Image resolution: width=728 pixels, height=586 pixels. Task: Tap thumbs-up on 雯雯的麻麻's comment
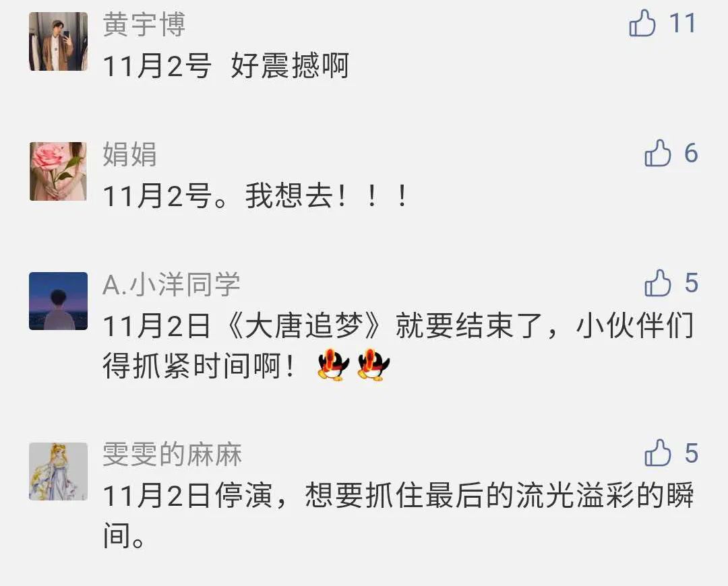click(x=657, y=453)
